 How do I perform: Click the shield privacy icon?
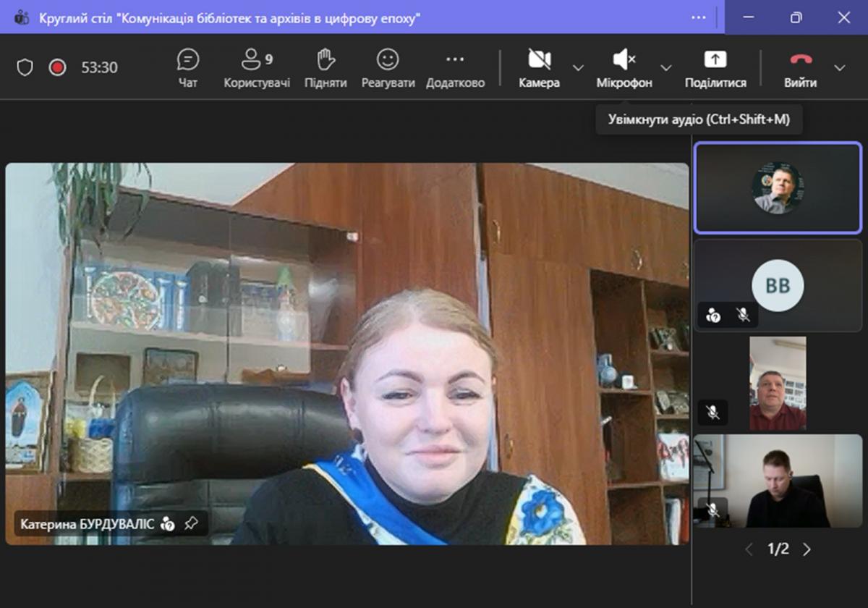pyautogui.click(x=25, y=68)
